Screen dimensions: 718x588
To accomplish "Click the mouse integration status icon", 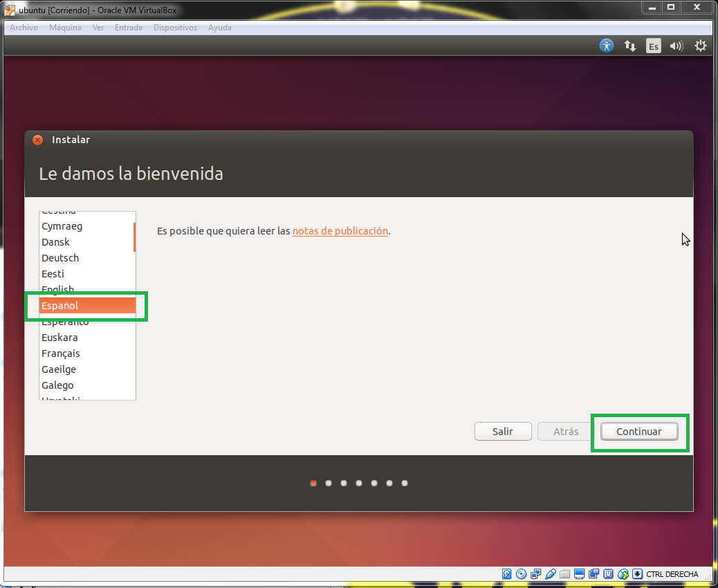I will pyautogui.click(x=623, y=573).
